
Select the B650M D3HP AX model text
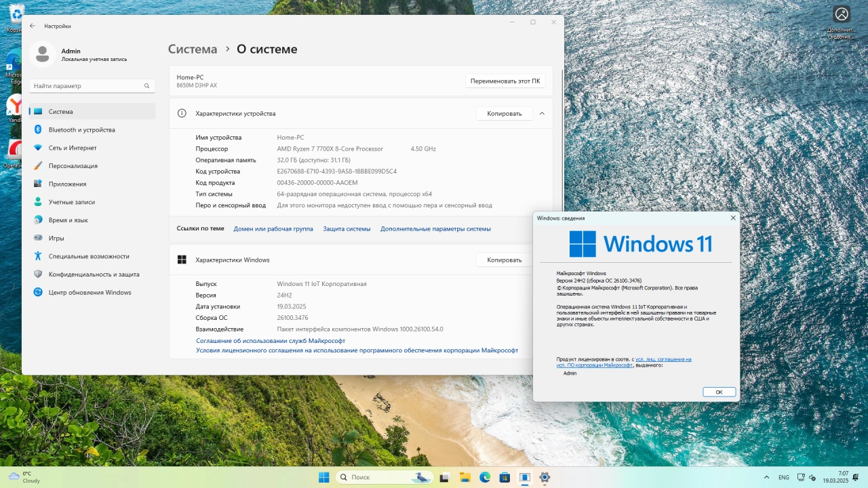click(x=197, y=85)
